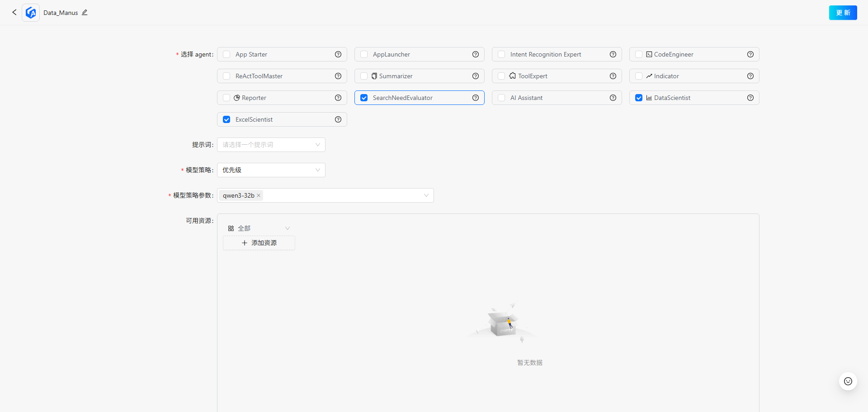
Task: Open the 提示词 prompt dropdown
Action: 271,145
